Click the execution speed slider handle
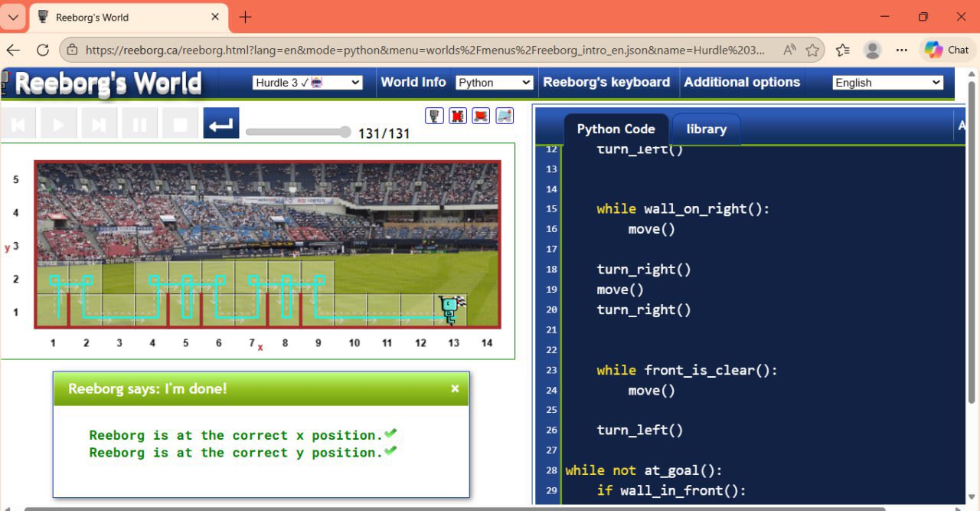 click(345, 132)
